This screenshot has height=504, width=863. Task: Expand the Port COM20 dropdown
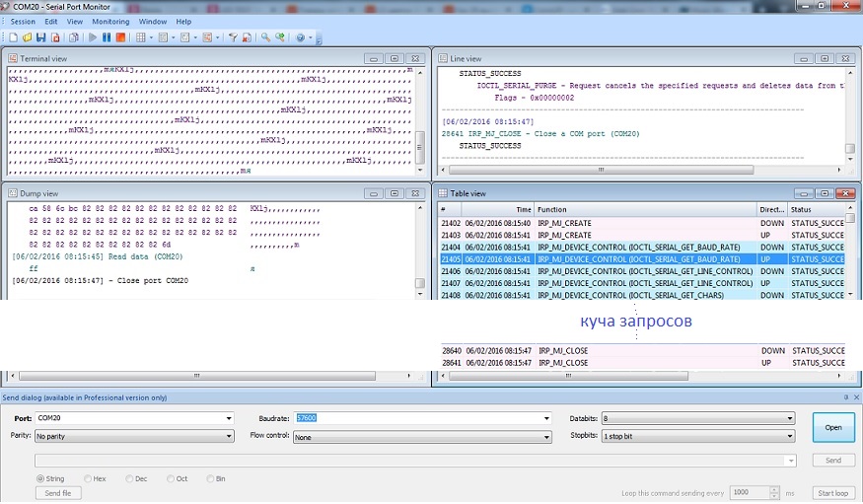[229, 418]
